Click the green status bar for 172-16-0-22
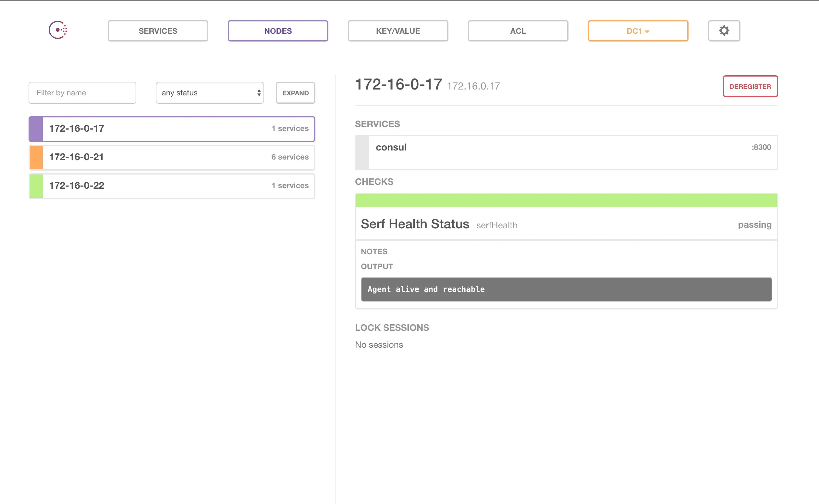Image resolution: width=819 pixels, height=504 pixels. (35, 186)
